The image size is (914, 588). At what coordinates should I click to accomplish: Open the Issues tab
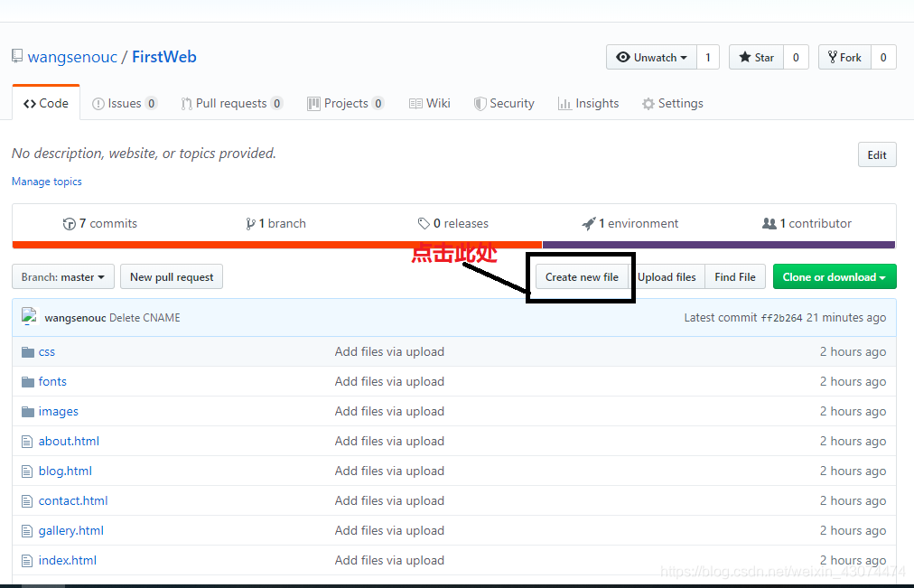(125, 103)
